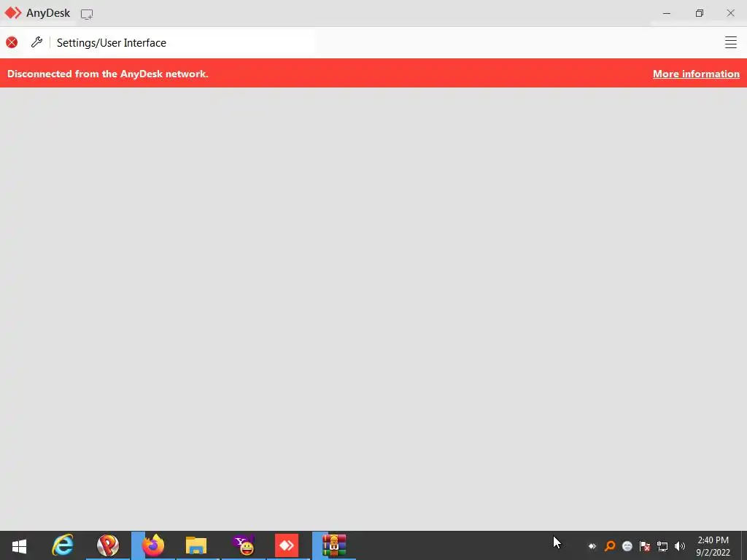Switch to Firefox in the taskbar
Image resolution: width=747 pixels, height=560 pixels.
pos(153,545)
